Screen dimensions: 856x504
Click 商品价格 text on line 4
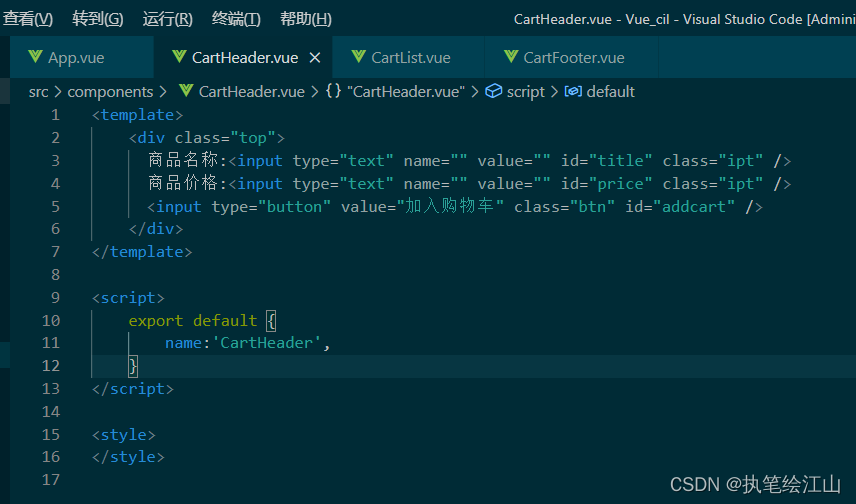[x=183, y=183]
